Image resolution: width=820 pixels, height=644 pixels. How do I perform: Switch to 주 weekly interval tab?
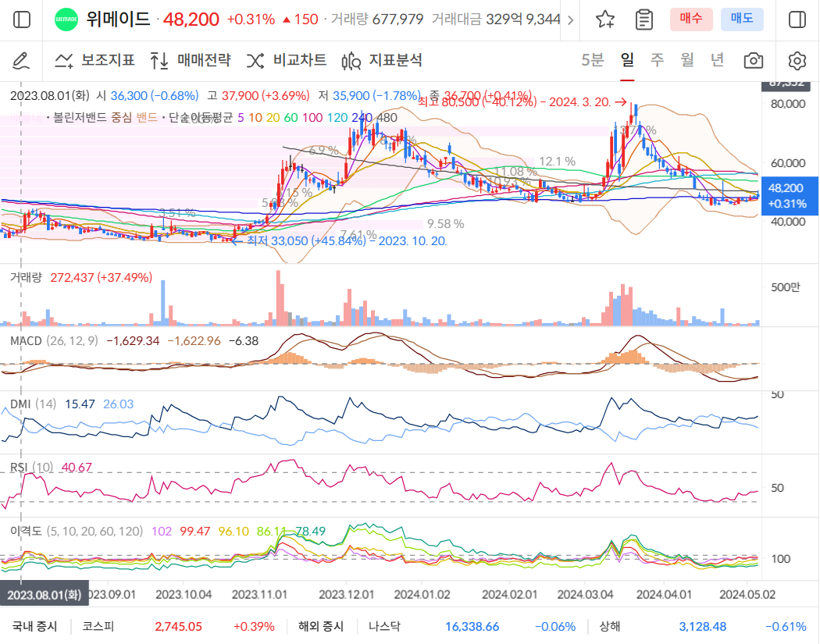coord(657,60)
